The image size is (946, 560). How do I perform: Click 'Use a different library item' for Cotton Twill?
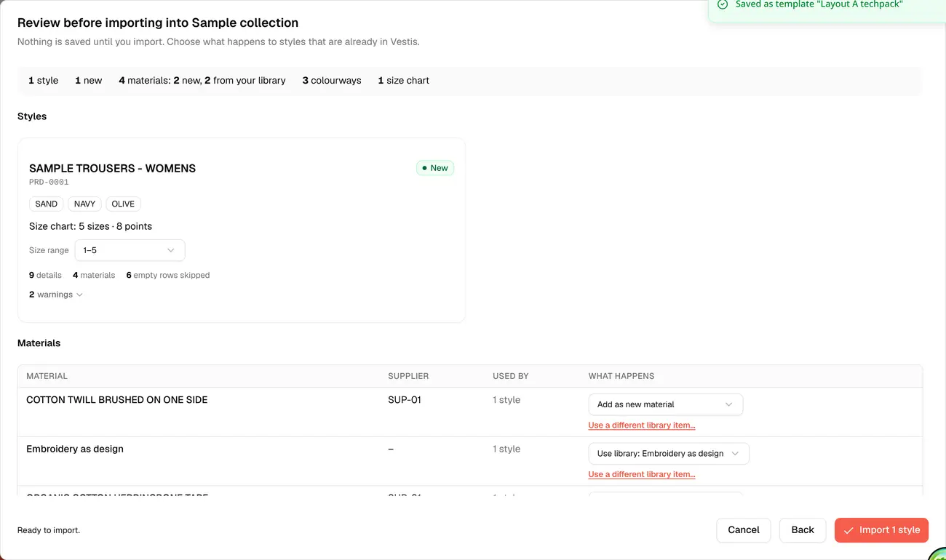point(642,425)
